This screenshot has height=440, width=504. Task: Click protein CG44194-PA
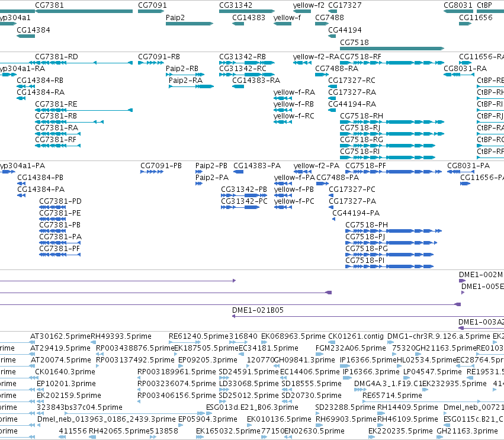point(356,213)
